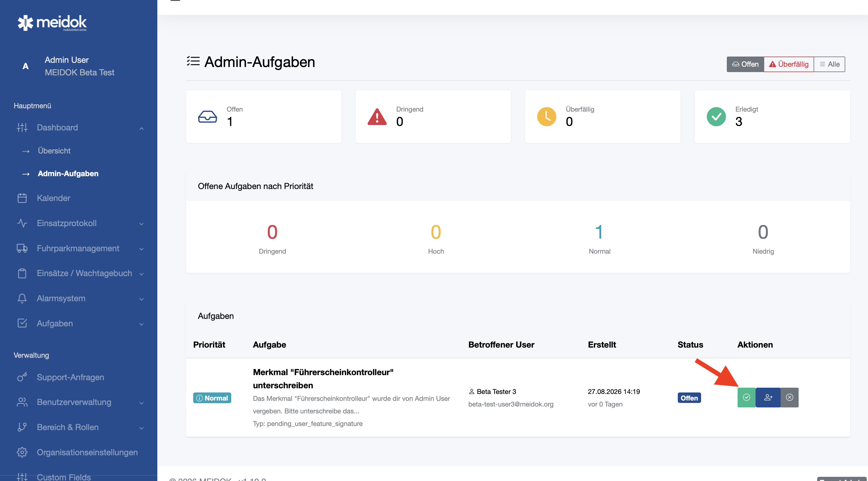Click the Priorität column header

(209, 345)
